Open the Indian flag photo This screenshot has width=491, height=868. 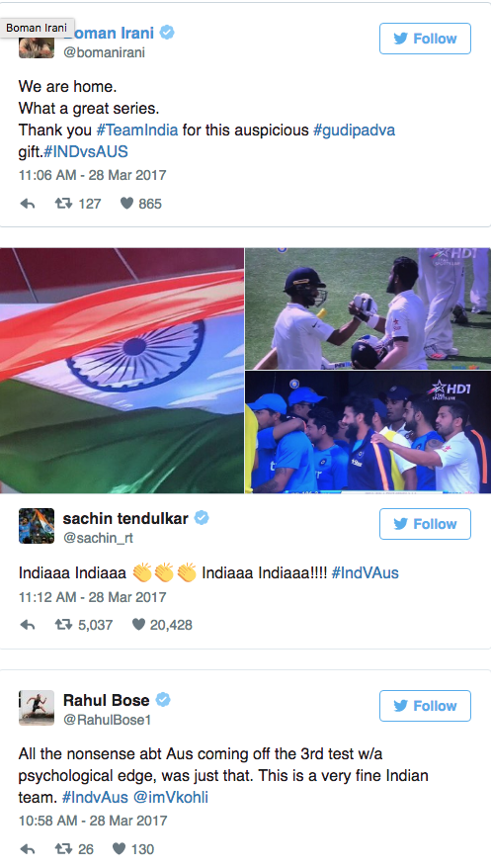(122, 371)
